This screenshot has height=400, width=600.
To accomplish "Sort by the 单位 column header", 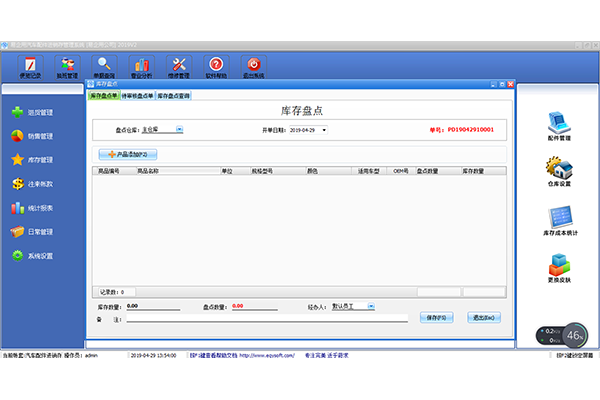I will pos(235,171).
